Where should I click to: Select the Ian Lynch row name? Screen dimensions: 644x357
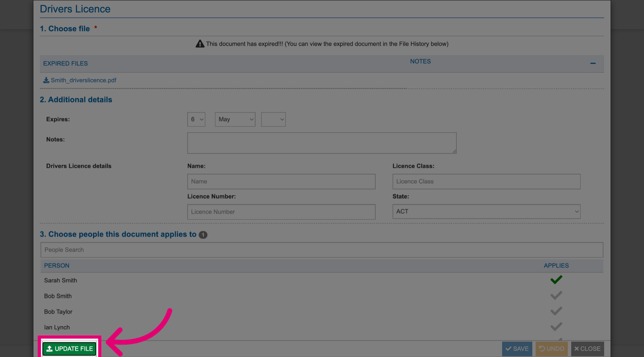pos(57,327)
